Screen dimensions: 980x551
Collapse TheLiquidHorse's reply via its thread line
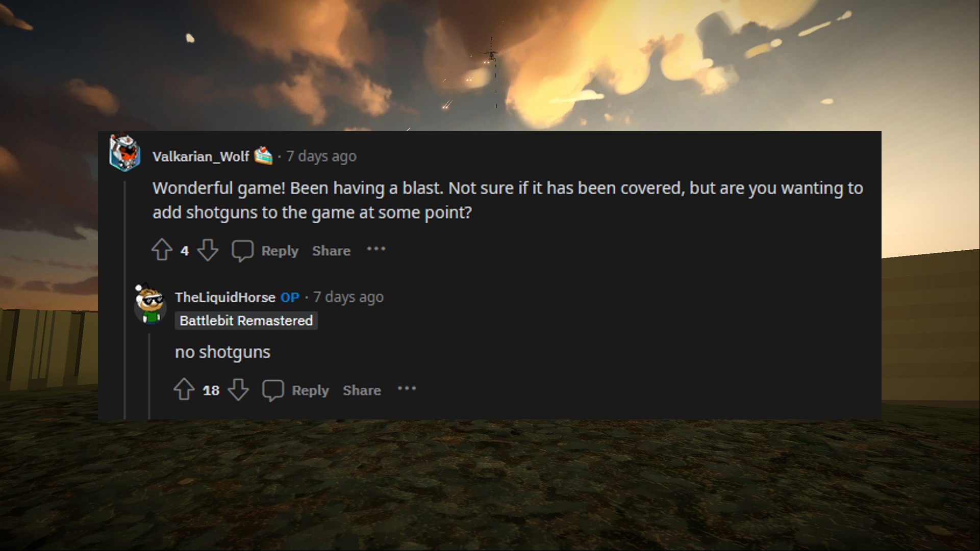[x=149, y=377]
